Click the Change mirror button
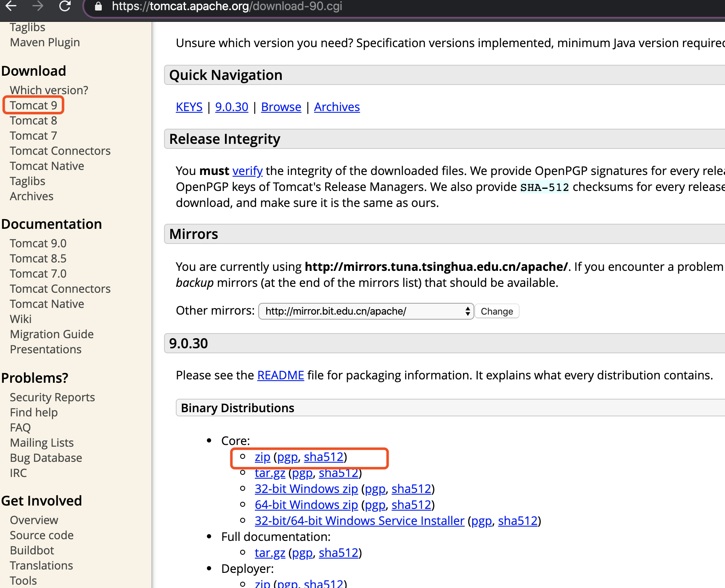The width and height of the screenshot is (725, 588). pyautogui.click(x=497, y=311)
